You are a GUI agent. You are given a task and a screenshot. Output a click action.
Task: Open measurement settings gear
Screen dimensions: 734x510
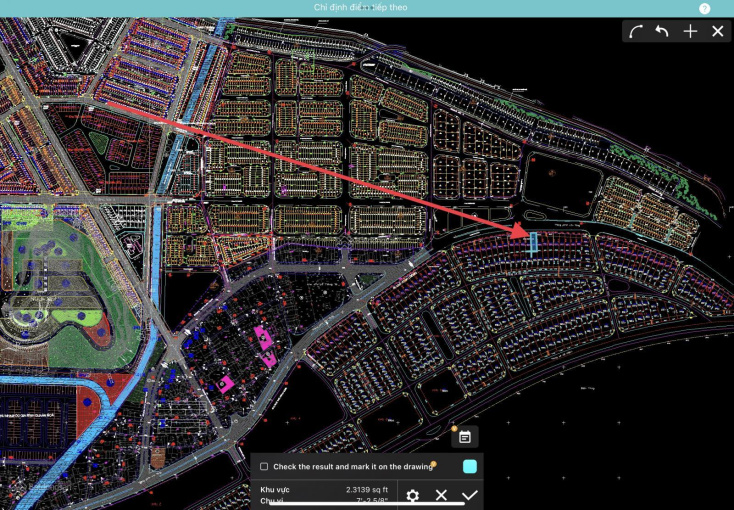pyautogui.click(x=412, y=495)
